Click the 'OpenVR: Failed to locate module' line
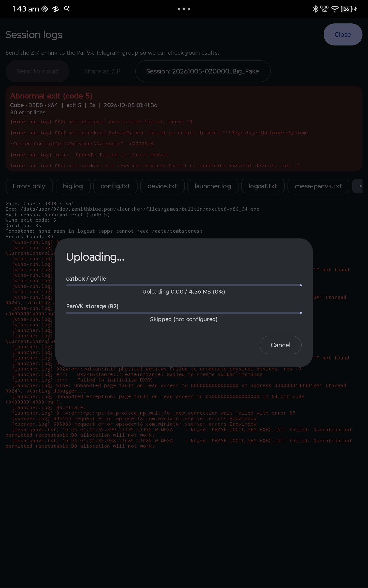This screenshot has height=588, width=368. point(89,155)
